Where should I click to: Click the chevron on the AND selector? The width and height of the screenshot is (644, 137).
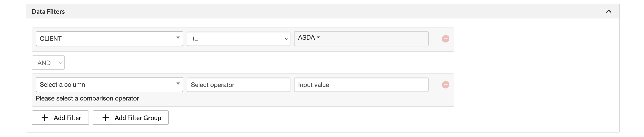click(60, 63)
